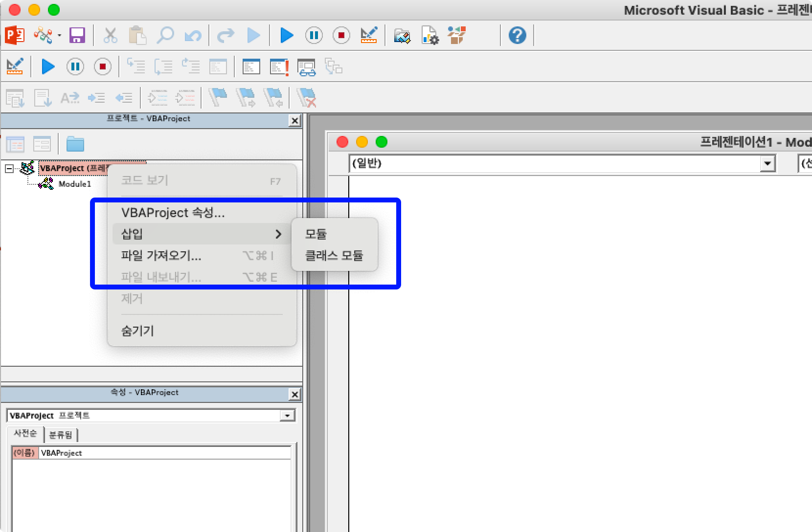Jump to the next bookmark flag icon

click(x=246, y=98)
